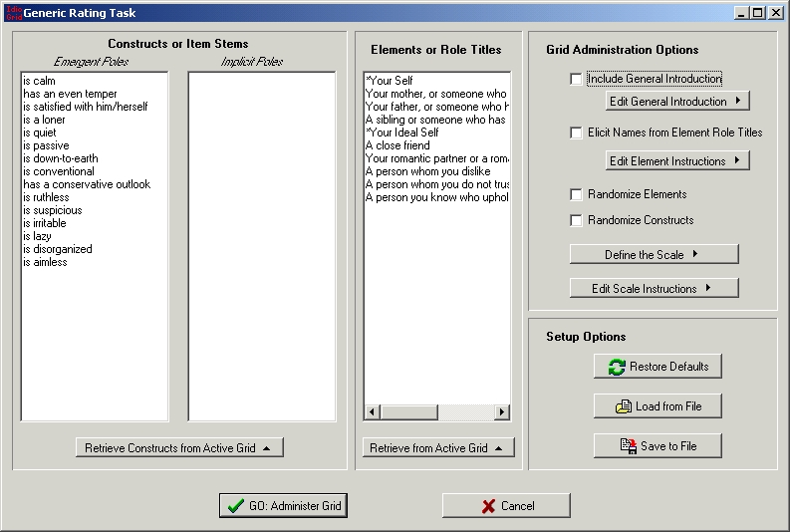Open Retrieve Constructs from Active Grid dropdown
This screenshot has height=532, width=790.
179,448
